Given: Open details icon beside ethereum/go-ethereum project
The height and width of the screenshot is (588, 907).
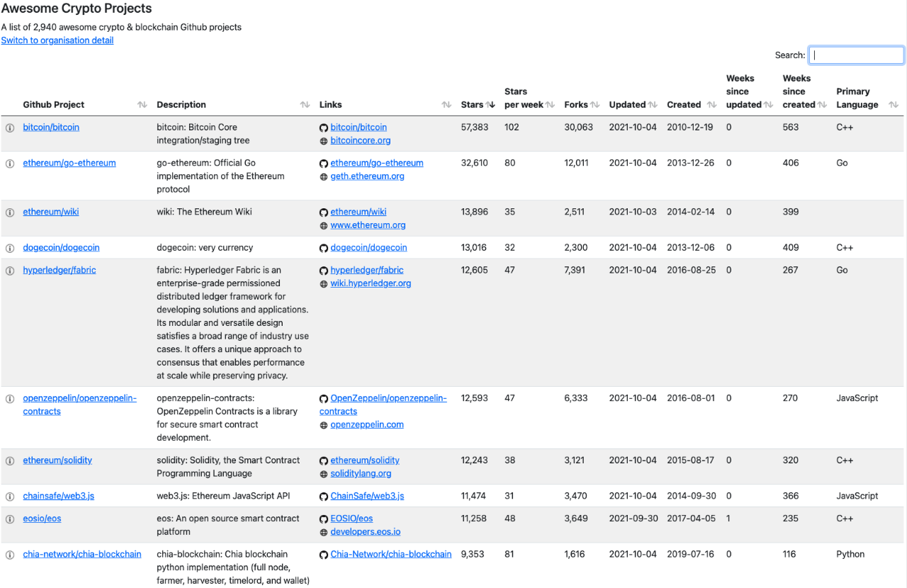Looking at the screenshot, I should click(x=10, y=164).
